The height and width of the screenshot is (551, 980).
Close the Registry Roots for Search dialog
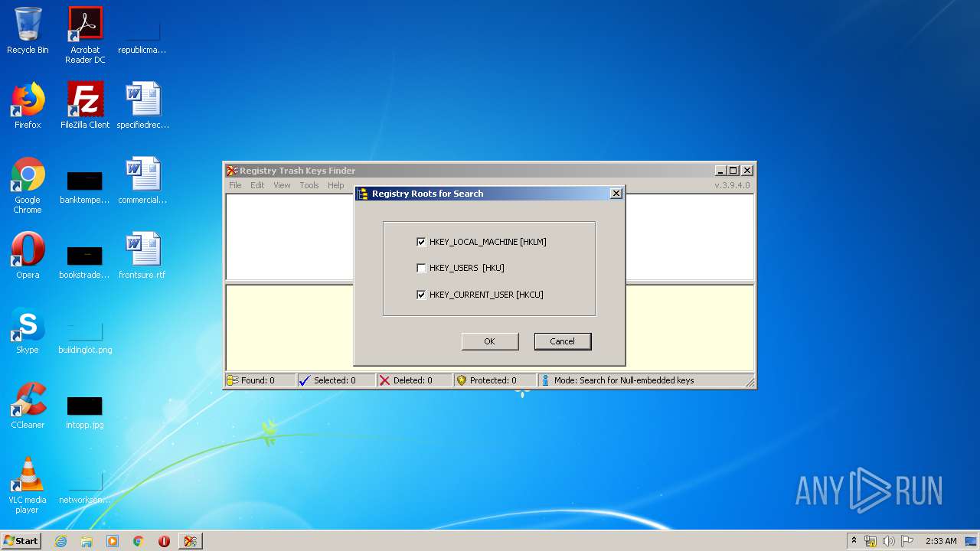(x=616, y=194)
